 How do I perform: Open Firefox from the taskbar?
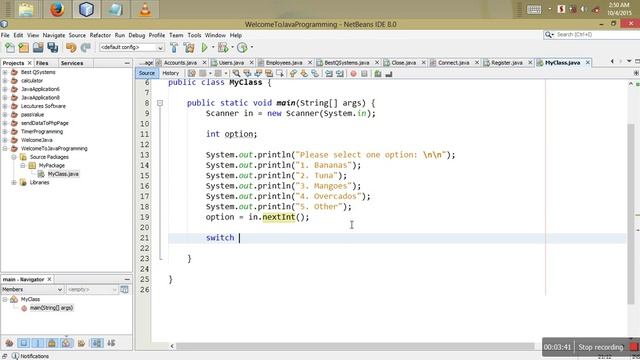click(x=57, y=9)
